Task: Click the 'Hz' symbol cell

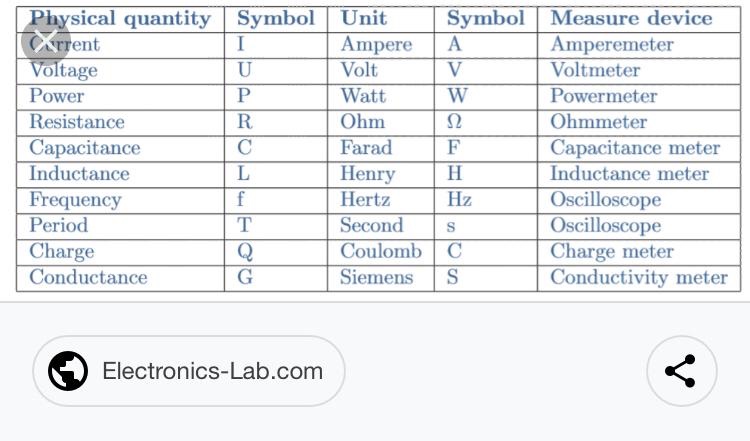Action: click(x=459, y=200)
